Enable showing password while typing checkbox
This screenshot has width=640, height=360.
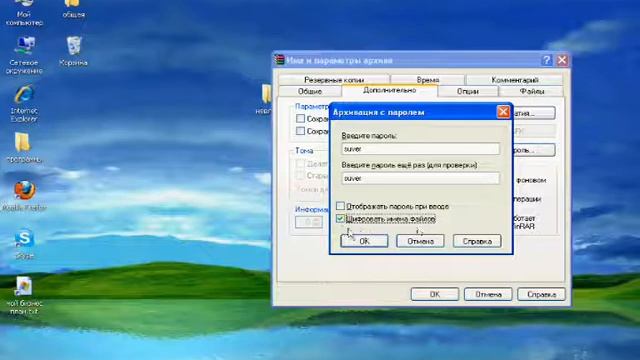click(340, 206)
